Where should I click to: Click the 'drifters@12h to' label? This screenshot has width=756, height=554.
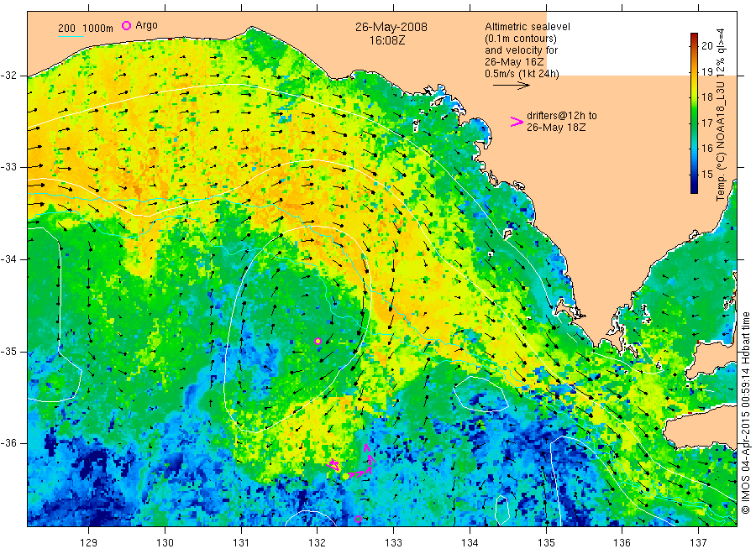561,116
